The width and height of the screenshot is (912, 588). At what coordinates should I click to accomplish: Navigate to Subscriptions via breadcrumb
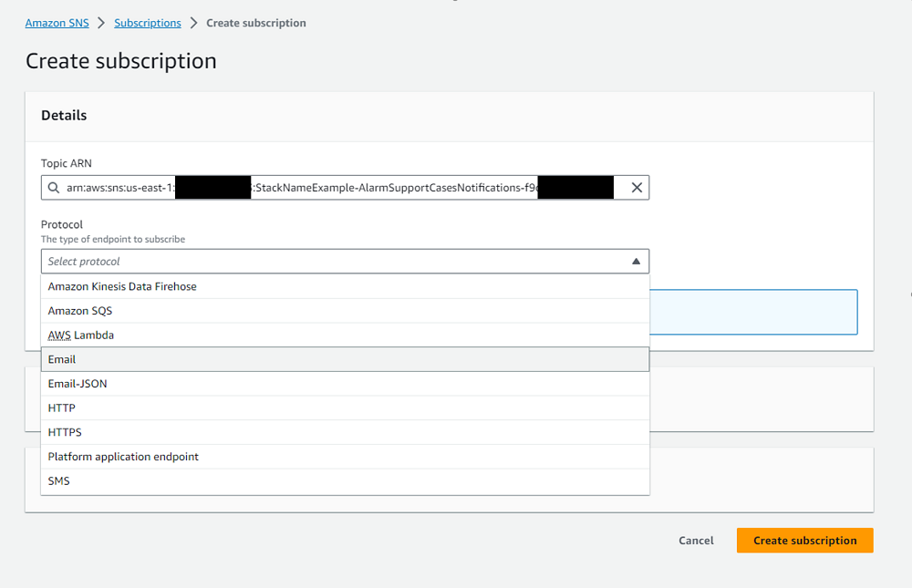coord(148,23)
